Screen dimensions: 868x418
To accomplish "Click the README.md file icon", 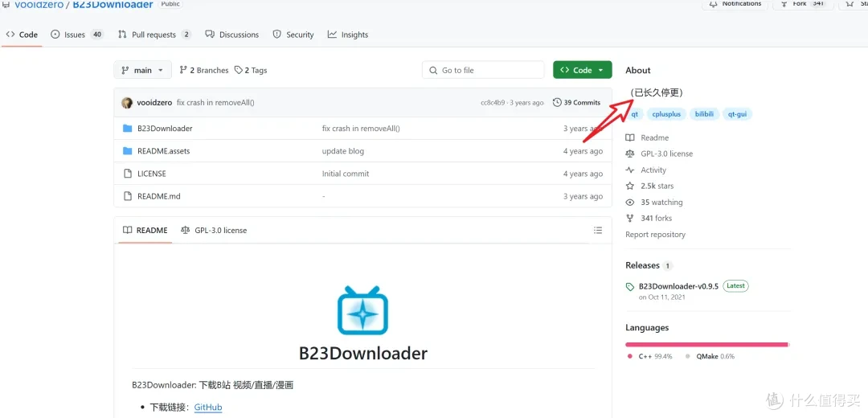I will point(127,196).
